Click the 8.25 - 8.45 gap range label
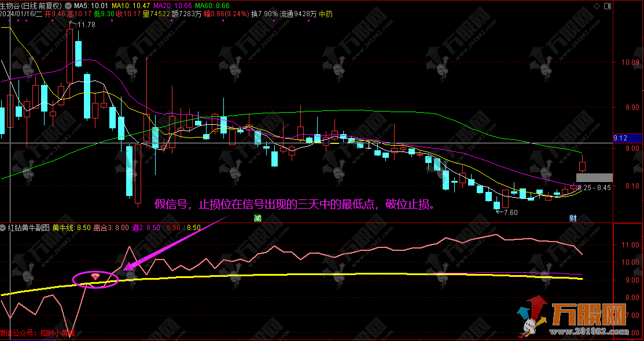 tap(594, 187)
